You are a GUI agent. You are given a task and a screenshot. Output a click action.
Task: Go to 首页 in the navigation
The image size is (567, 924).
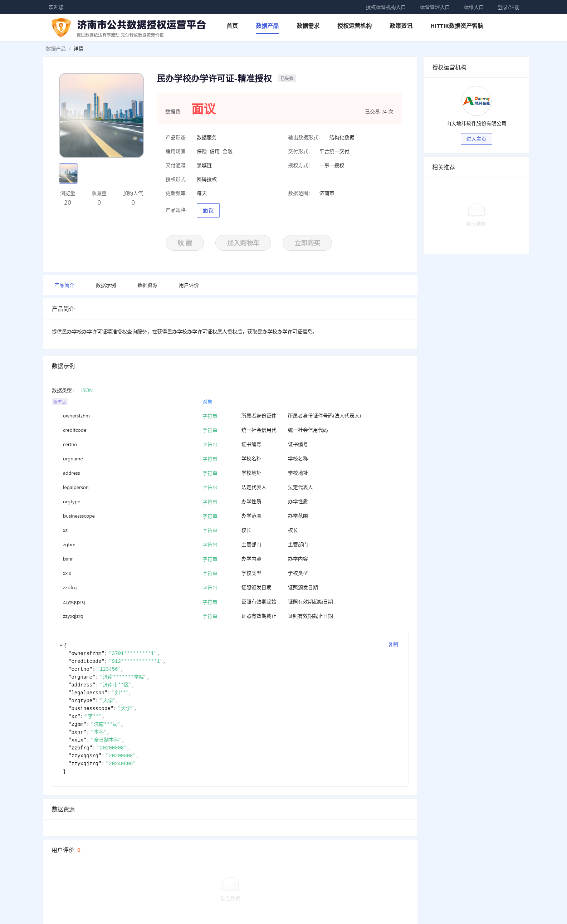tap(232, 26)
